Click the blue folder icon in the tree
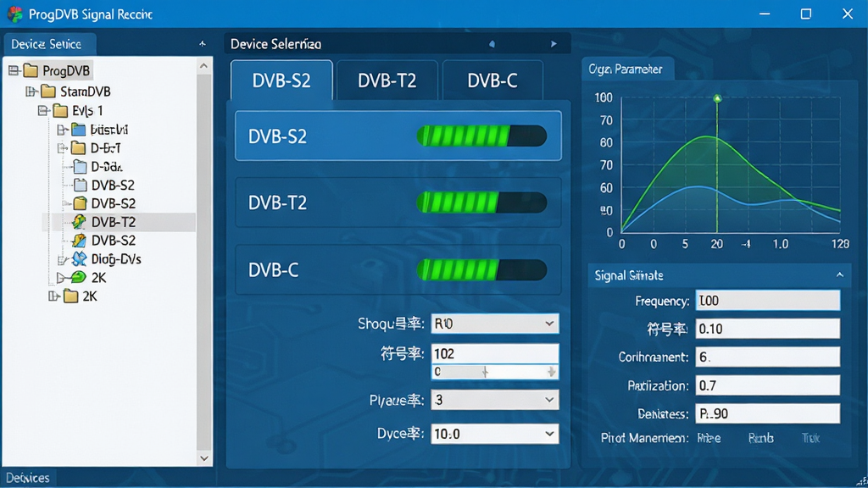The height and width of the screenshot is (488, 868). coord(79,130)
